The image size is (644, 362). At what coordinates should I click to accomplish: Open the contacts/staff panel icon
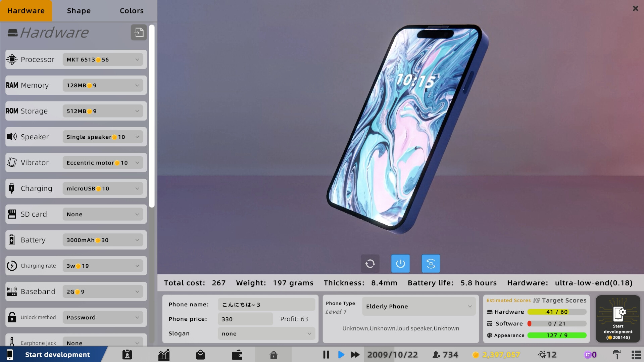coord(127,354)
